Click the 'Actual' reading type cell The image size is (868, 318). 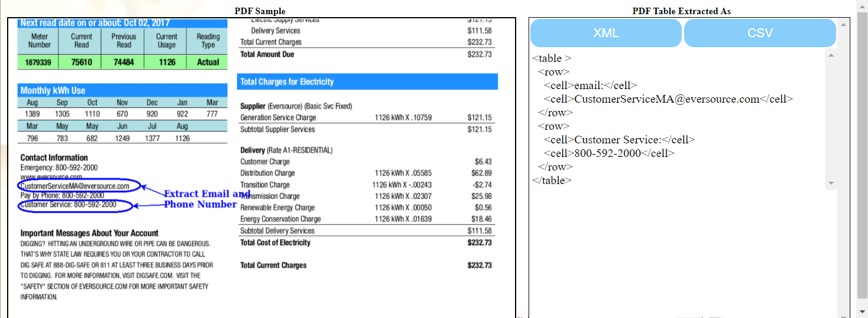[208, 62]
